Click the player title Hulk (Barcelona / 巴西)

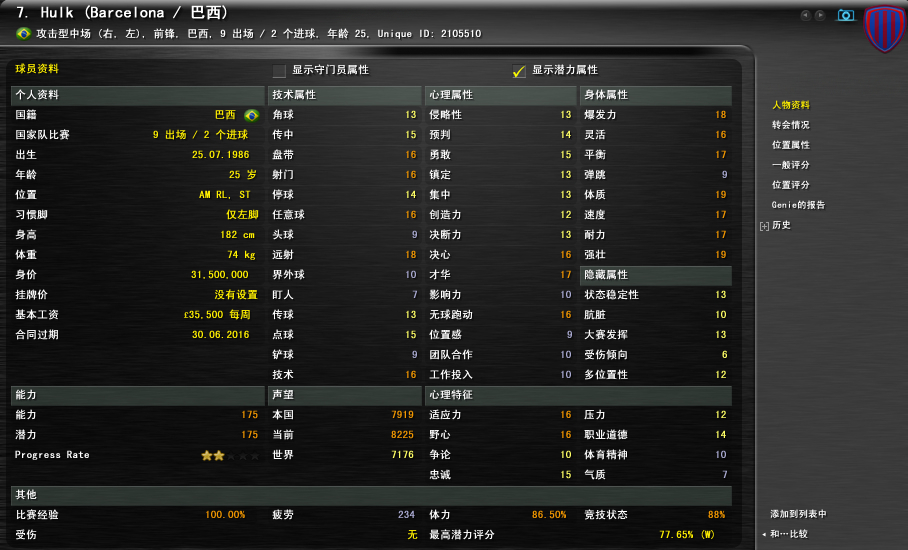click(134, 13)
